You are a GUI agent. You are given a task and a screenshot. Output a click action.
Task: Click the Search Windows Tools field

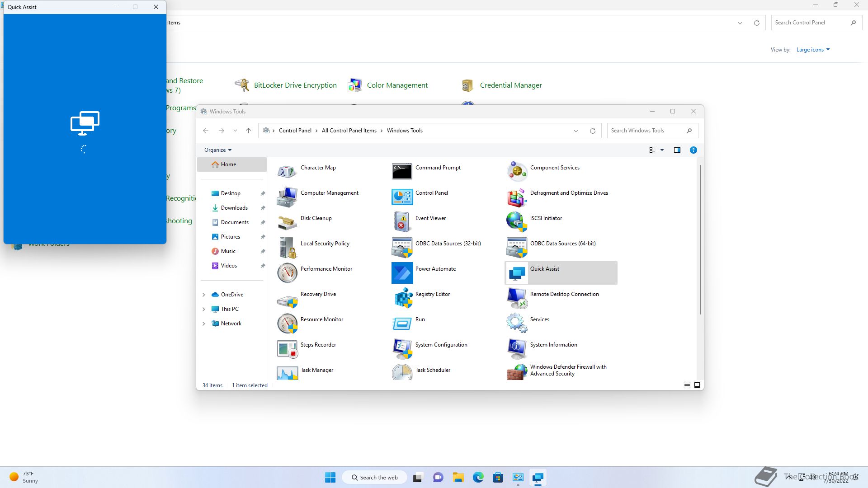click(652, 131)
